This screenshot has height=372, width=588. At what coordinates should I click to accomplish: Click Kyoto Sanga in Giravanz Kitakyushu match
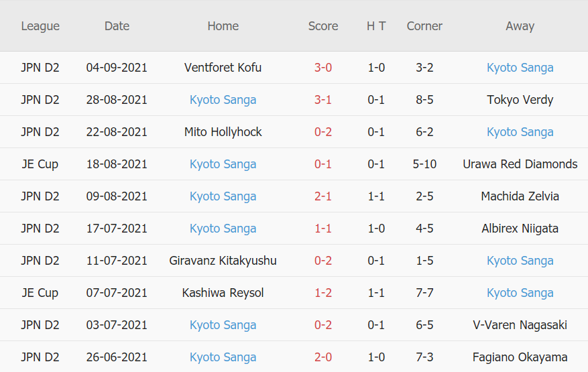520,261
